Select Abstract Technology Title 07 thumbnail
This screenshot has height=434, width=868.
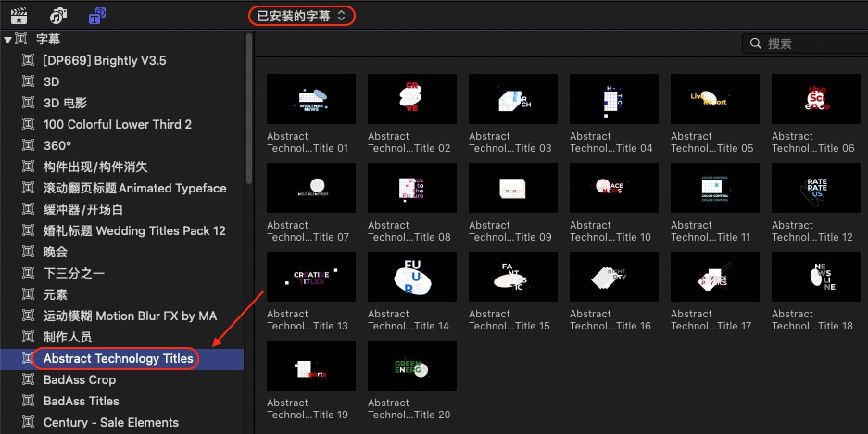tap(311, 188)
